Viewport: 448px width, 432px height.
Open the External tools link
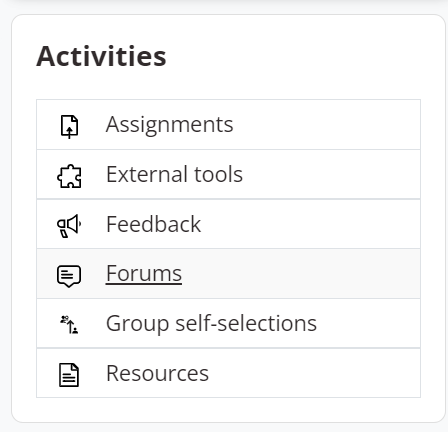pos(174,174)
